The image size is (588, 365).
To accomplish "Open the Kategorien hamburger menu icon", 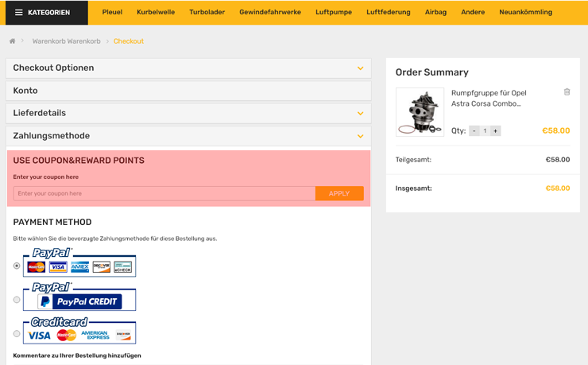I will [19, 13].
